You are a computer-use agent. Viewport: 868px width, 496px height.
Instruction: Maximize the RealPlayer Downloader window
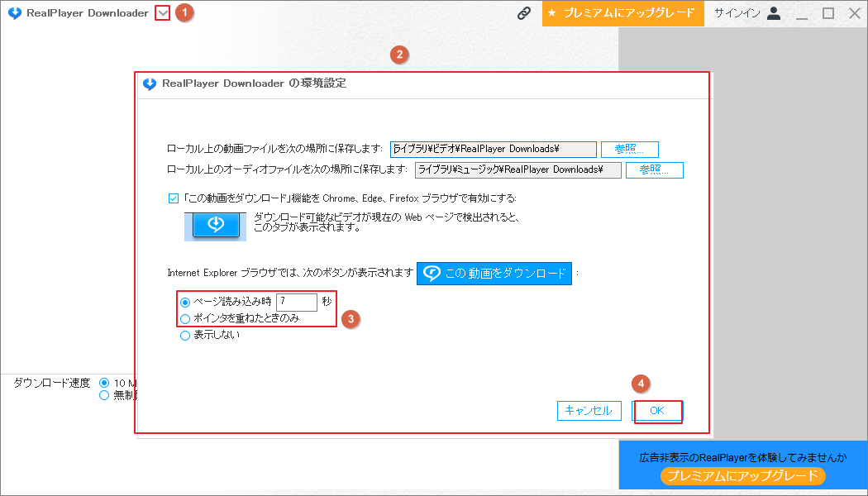(828, 13)
